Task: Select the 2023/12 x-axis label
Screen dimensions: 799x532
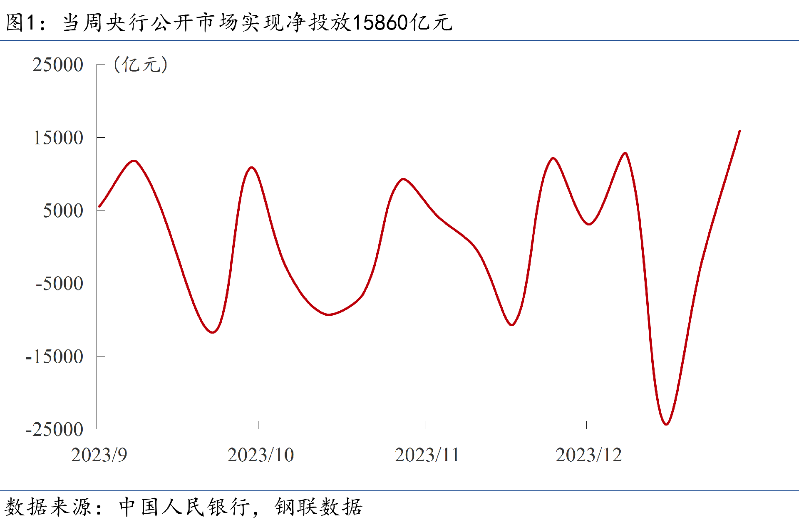Action: (x=588, y=455)
